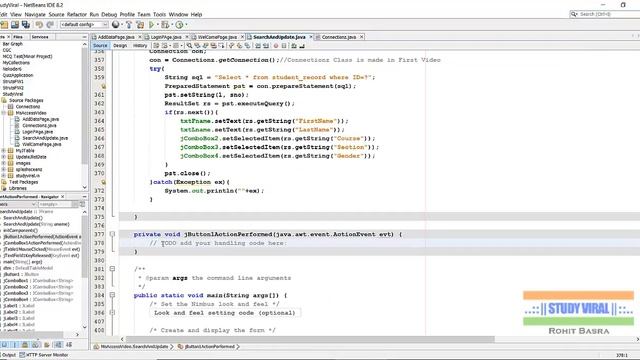This screenshot has height=360, width=640.
Task: Switch to the AddDataPage.java tab
Action: (116, 37)
